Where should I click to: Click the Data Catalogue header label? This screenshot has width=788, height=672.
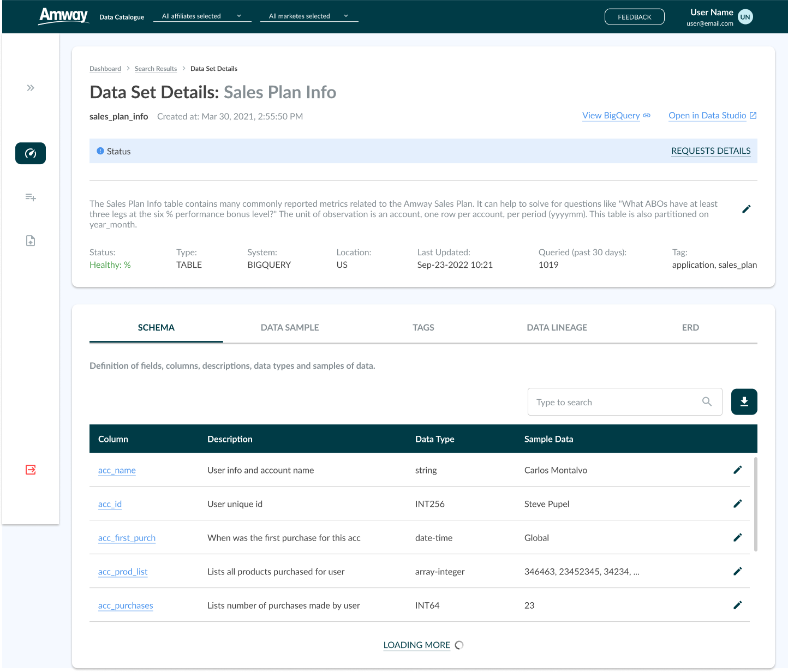click(122, 17)
